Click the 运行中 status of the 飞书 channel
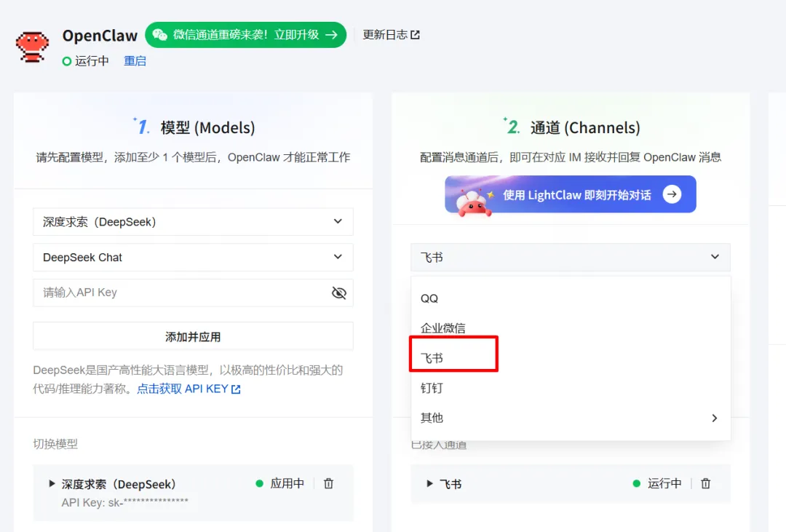This screenshot has height=532, width=786. (x=657, y=483)
